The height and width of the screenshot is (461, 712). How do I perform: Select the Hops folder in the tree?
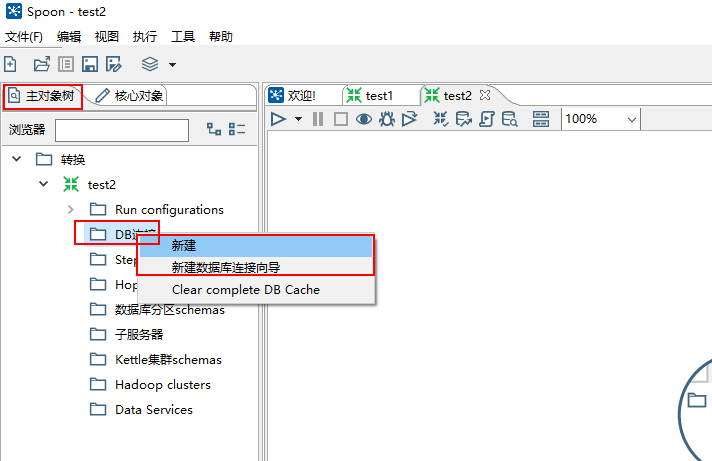[114, 285]
